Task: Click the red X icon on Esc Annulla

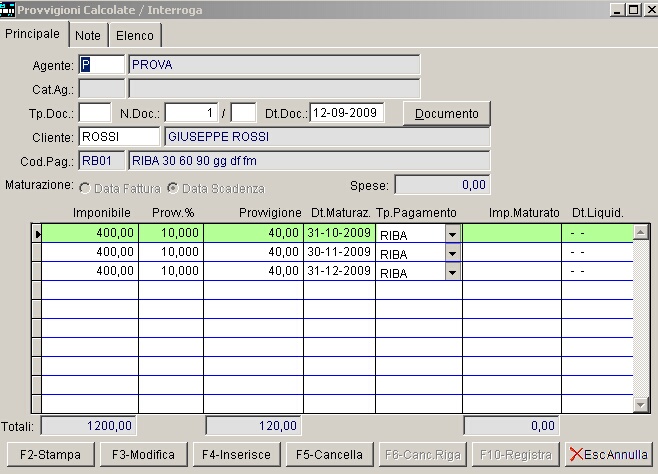Action: point(576,454)
